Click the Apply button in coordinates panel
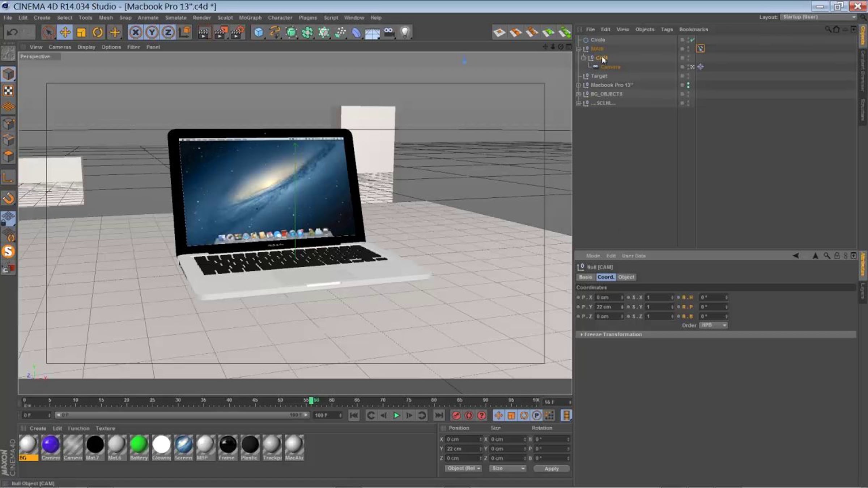The width and height of the screenshot is (868, 488). tap(552, 468)
